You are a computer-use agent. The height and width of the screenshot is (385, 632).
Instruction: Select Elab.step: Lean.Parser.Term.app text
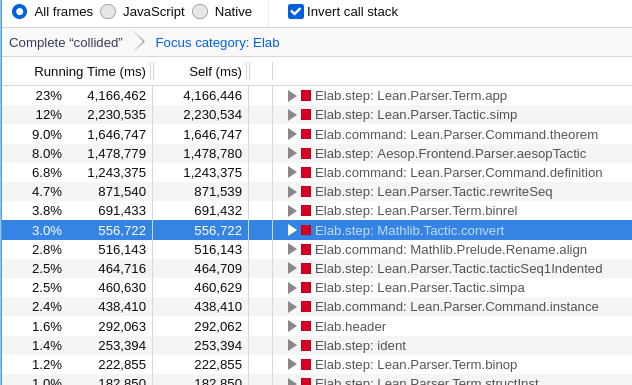coord(411,96)
